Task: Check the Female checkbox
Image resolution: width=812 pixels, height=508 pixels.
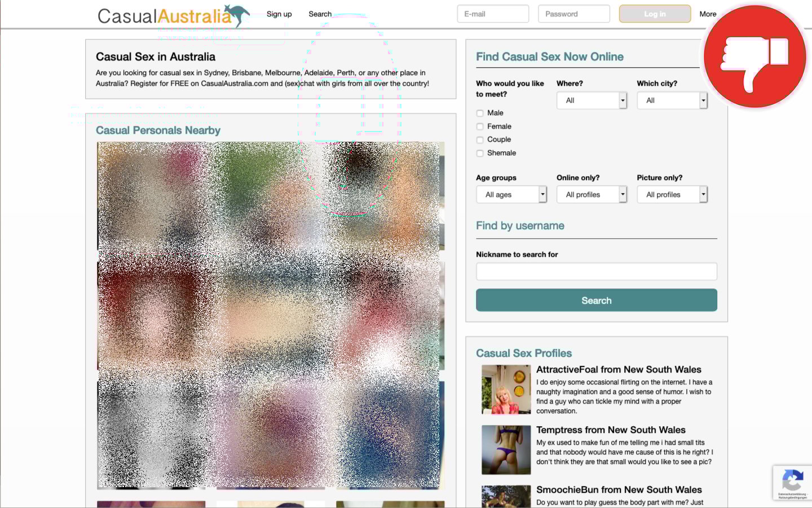Action: click(x=480, y=126)
